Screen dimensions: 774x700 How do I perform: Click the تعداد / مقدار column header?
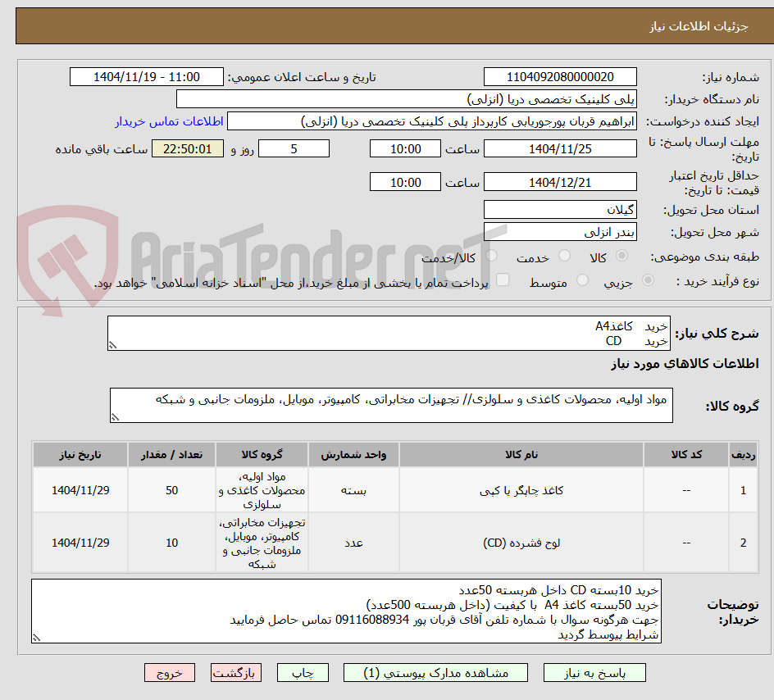pyautogui.click(x=172, y=454)
